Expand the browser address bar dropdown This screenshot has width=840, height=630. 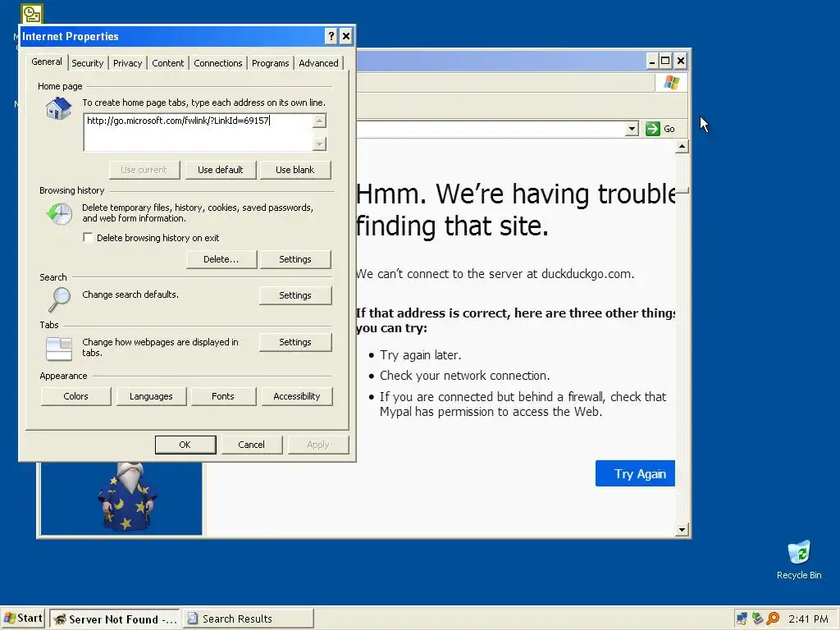[632, 129]
